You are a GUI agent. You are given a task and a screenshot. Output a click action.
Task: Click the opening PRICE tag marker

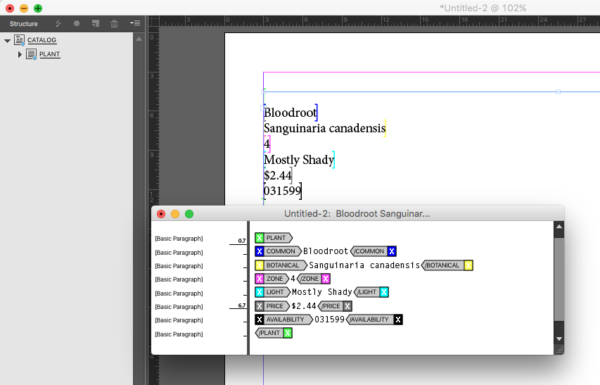(272, 306)
